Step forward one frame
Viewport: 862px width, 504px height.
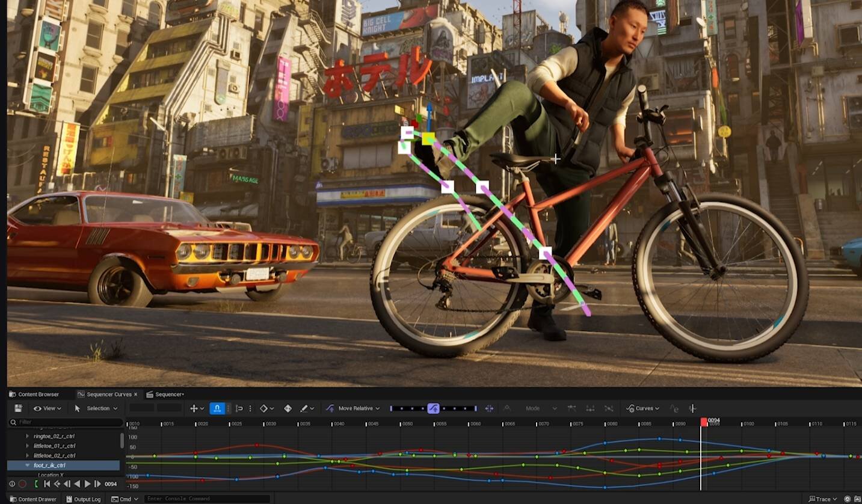(x=97, y=484)
